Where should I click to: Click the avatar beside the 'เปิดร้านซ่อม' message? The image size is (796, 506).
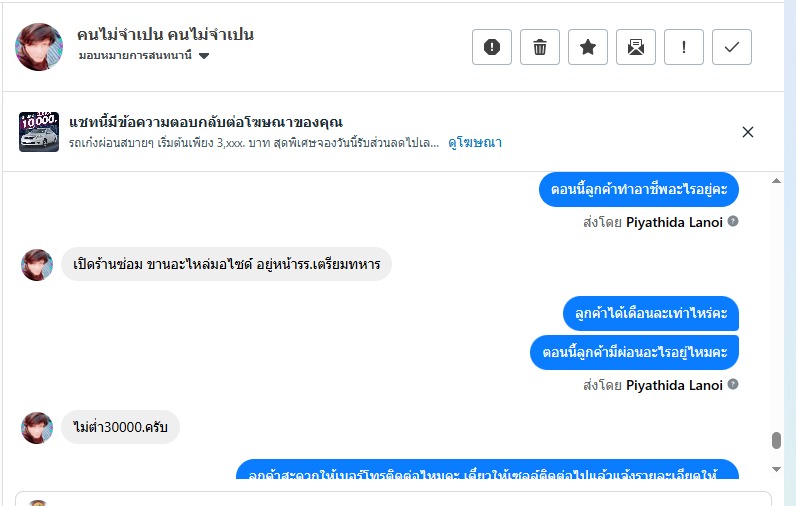pos(37,265)
